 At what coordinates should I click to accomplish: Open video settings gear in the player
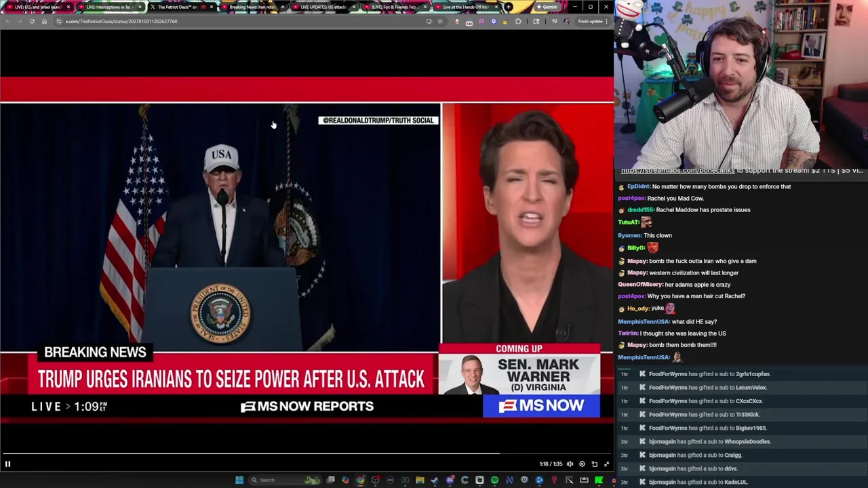click(582, 464)
